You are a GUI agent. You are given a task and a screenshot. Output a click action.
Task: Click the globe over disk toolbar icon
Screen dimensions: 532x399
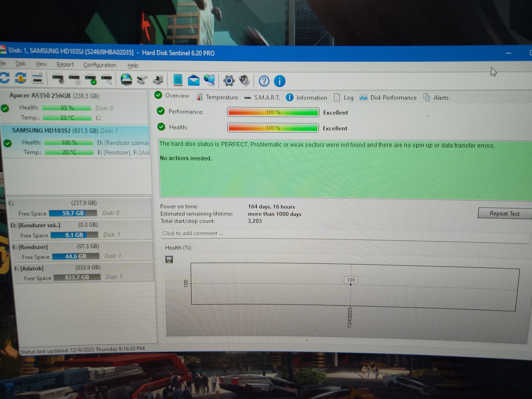coord(126,80)
